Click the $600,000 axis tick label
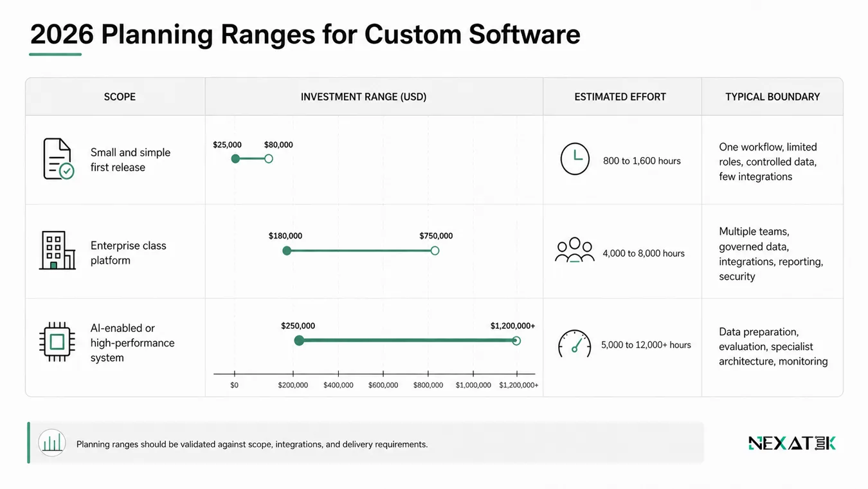 click(x=383, y=385)
